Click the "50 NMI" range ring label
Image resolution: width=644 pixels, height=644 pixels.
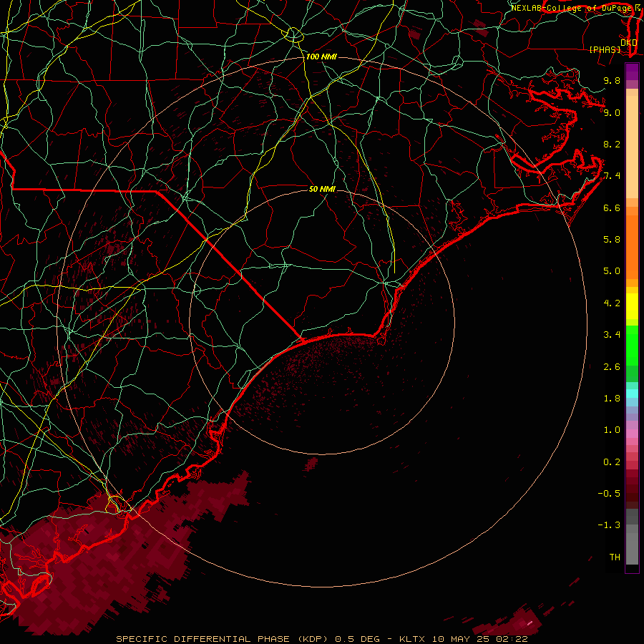coord(322,189)
